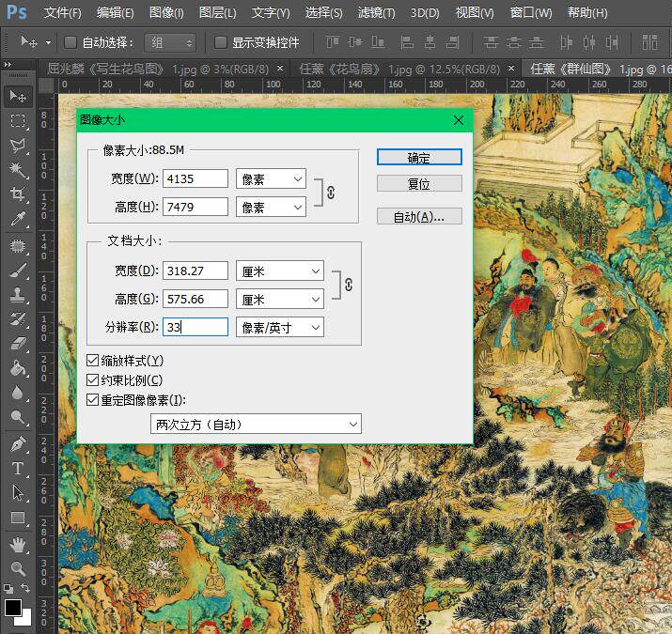Click the 复位 button
Viewport: 672px width, 634px height.
[419, 183]
